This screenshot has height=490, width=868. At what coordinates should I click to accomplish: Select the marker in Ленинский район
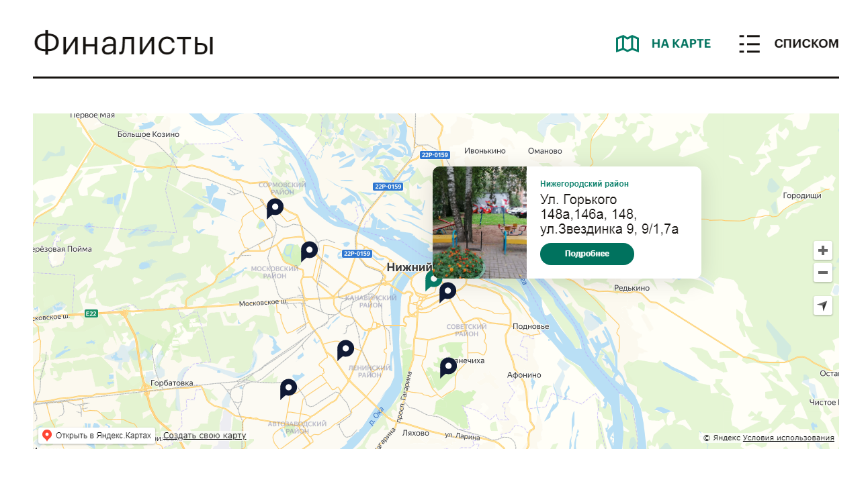[345, 350]
